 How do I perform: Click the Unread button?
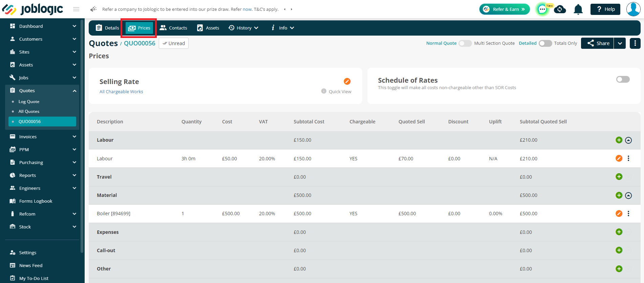(x=174, y=43)
